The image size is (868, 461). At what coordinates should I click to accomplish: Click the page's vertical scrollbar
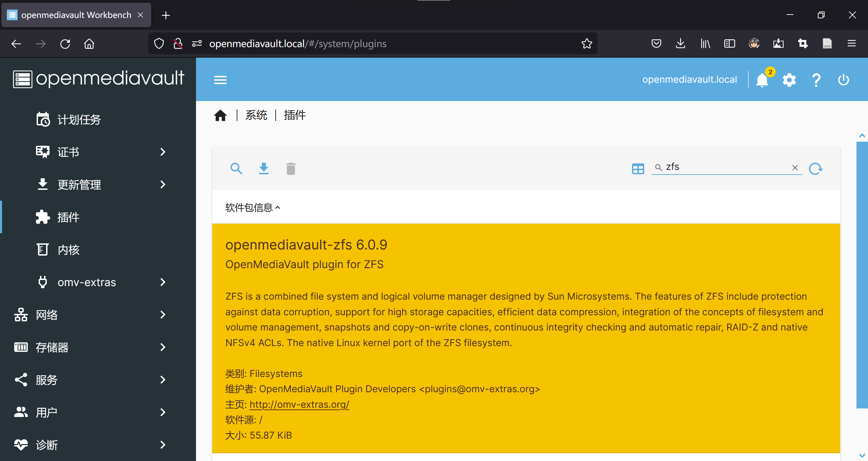click(862, 275)
